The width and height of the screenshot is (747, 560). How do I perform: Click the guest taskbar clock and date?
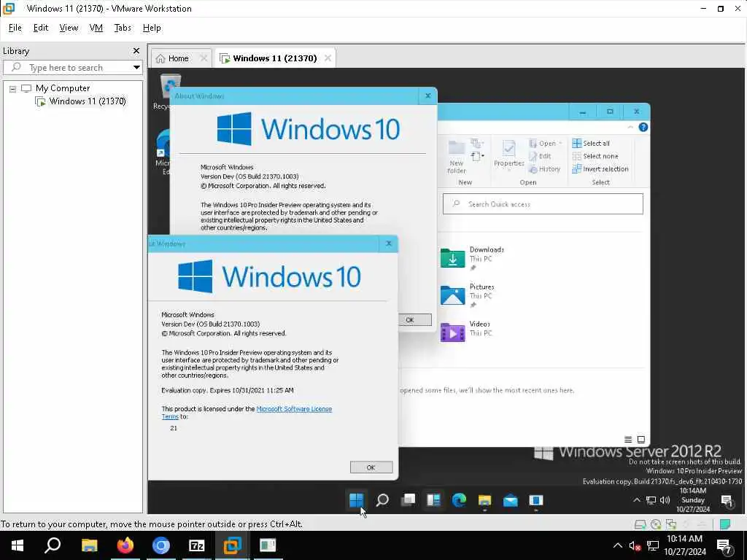coord(693,500)
